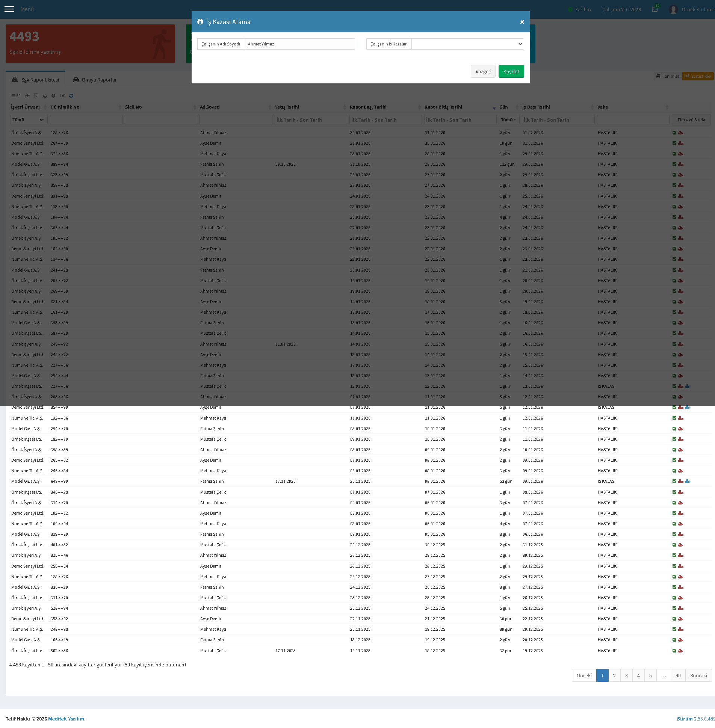This screenshot has height=728, width=715.
Task: Toggle green check in the 53 gün row
Action: pyautogui.click(x=674, y=481)
